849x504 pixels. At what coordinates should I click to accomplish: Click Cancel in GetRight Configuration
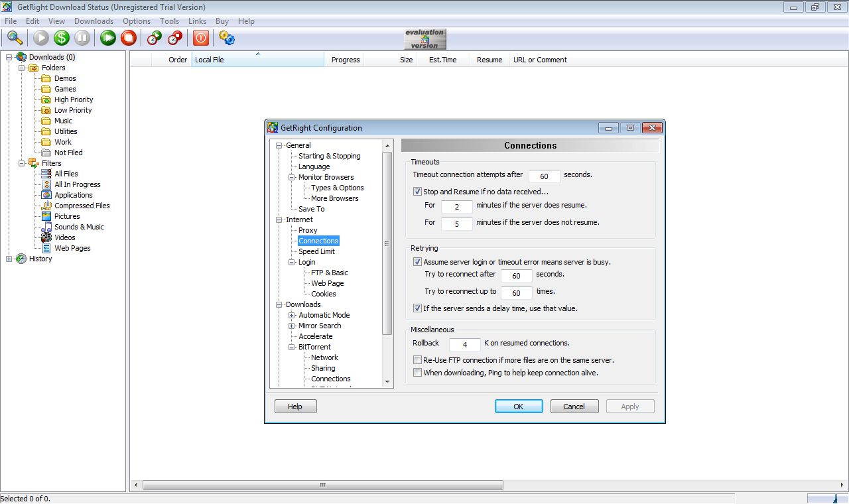point(574,407)
